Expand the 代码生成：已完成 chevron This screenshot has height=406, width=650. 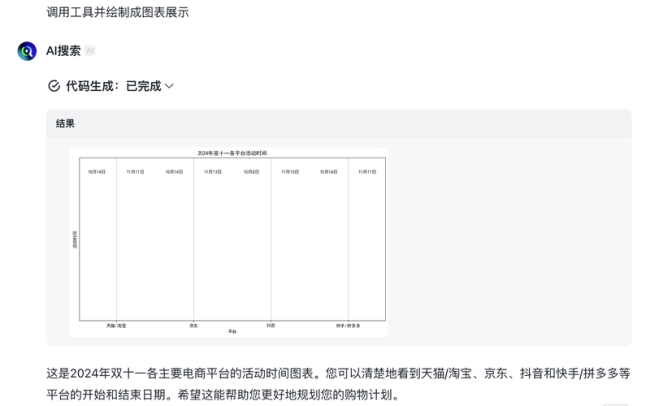tap(169, 86)
